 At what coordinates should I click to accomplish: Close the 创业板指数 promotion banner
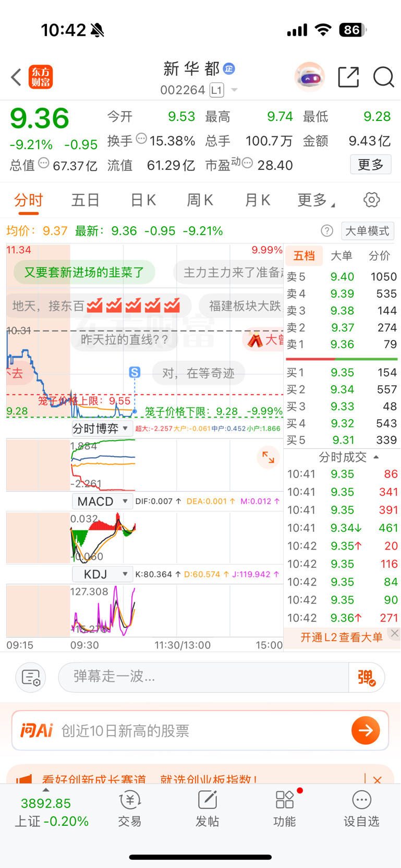point(377,780)
